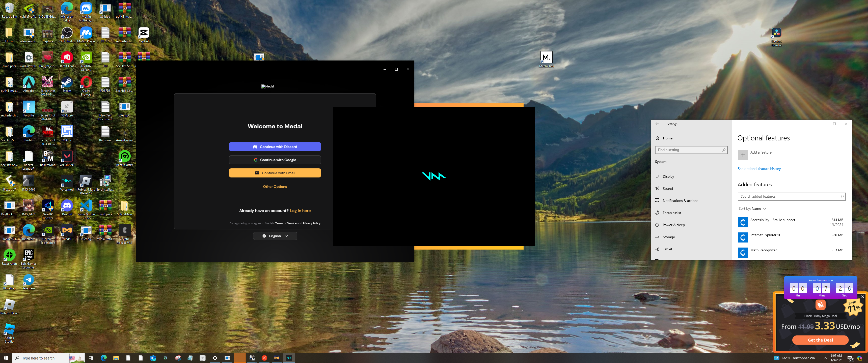This screenshot has width=868, height=363.
Task: Open the Telegram desktop icon
Action: (x=29, y=281)
